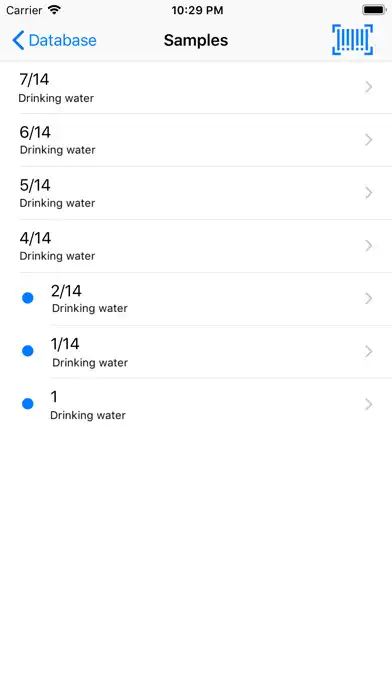The width and height of the screenshot is (392, 696).
Task: Click the blue dot beside sample 1
Action: [x=28, y=404]
